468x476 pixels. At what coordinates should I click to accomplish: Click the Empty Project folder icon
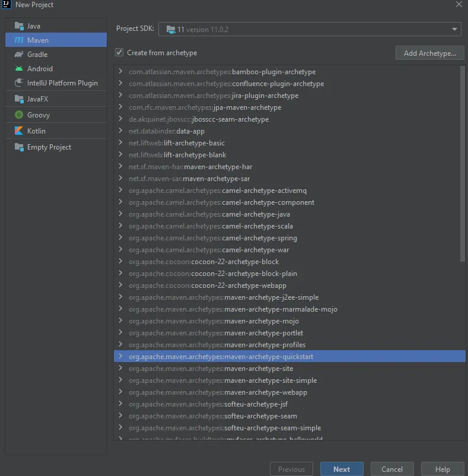coord(19,147)
